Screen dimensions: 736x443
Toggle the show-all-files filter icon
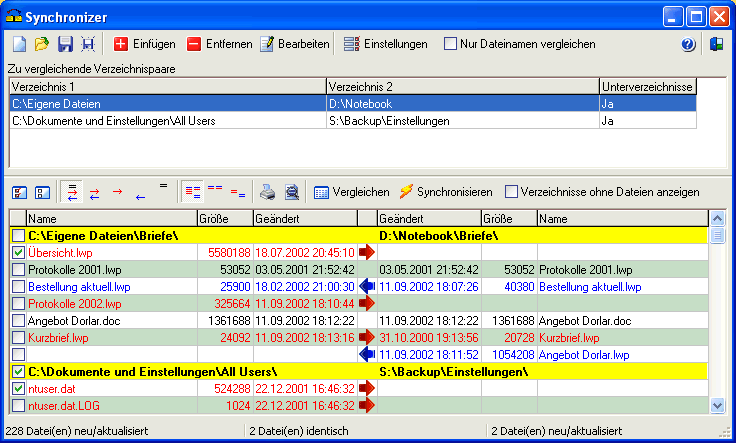[192, 192]
